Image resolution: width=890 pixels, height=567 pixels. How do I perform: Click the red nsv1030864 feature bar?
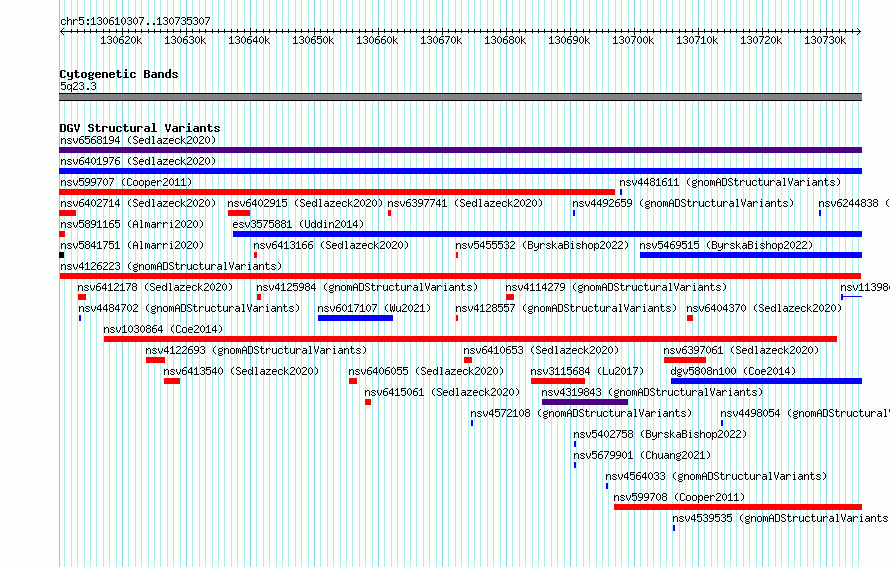[x=471, y=339]
